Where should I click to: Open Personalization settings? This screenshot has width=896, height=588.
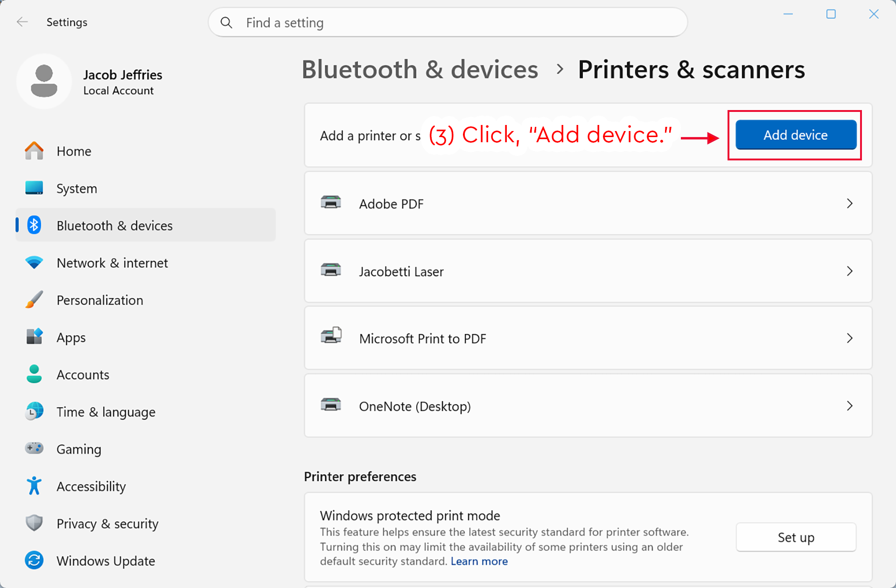146,300
